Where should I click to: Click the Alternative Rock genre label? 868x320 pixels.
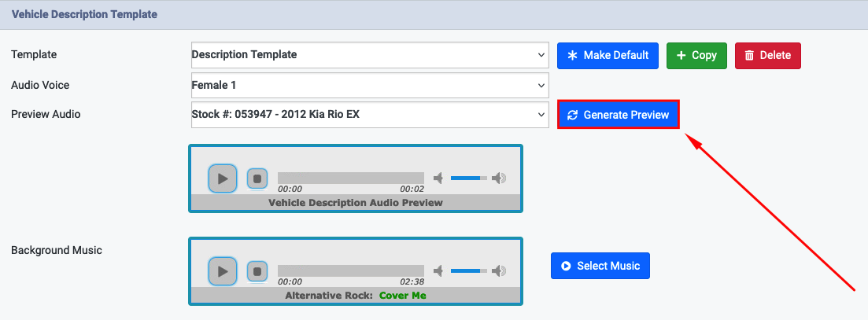(329, 296)
